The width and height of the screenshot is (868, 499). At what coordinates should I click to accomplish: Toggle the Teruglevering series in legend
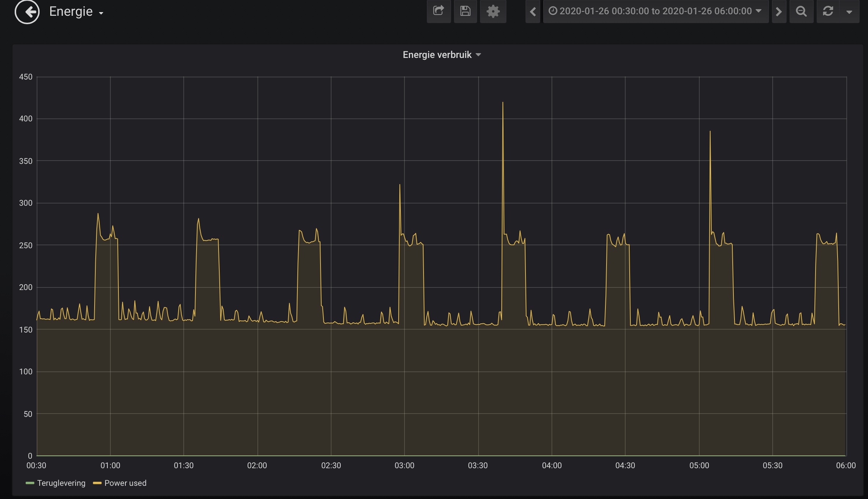click(x=61, y=483)
